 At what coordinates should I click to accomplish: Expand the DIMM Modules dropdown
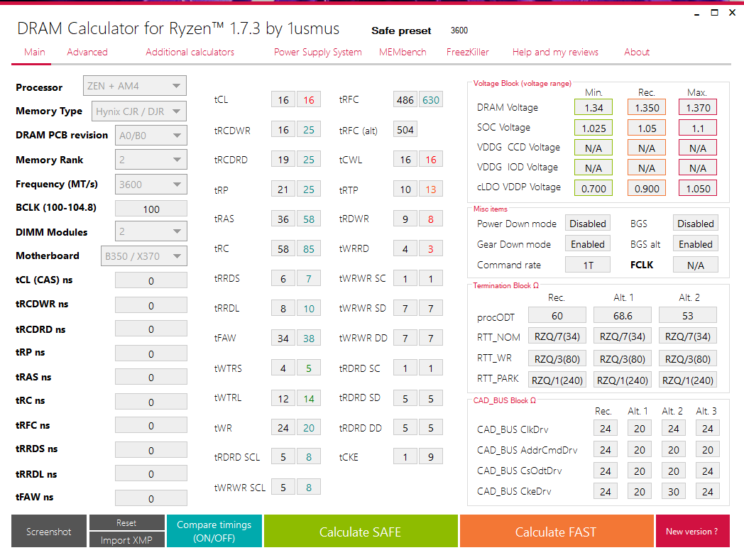tap(151, 231)
